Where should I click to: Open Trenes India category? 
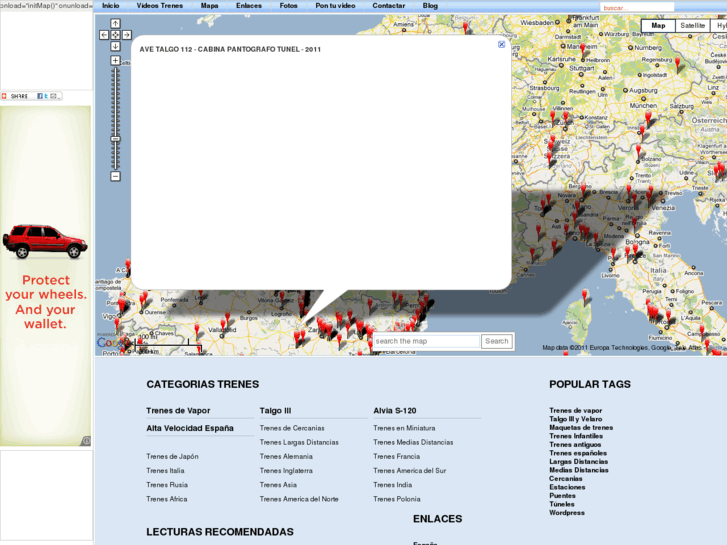(392, 485)
